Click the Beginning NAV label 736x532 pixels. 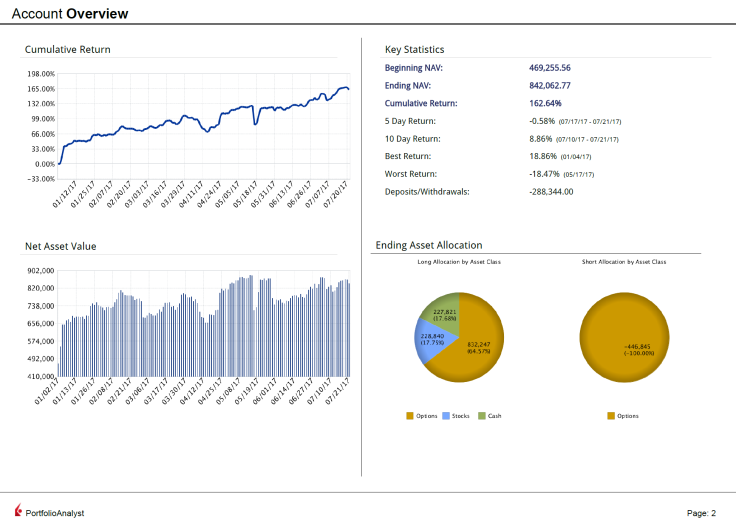(414, 68)
